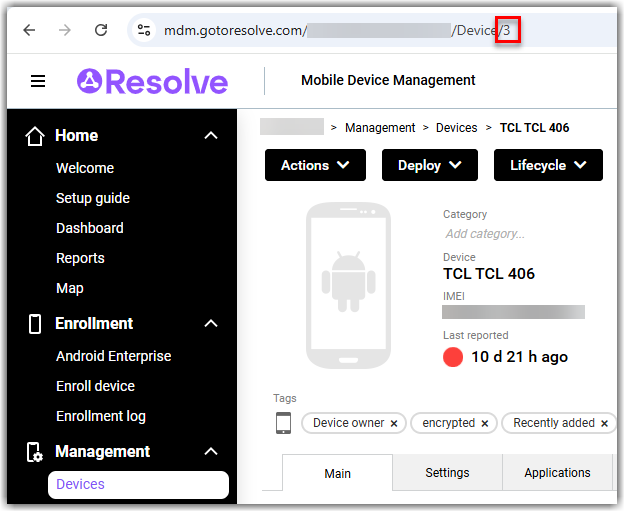This screenshot has width=625, height=512.
Task: Remove the Recently added tag
Action: click(604, 424)
